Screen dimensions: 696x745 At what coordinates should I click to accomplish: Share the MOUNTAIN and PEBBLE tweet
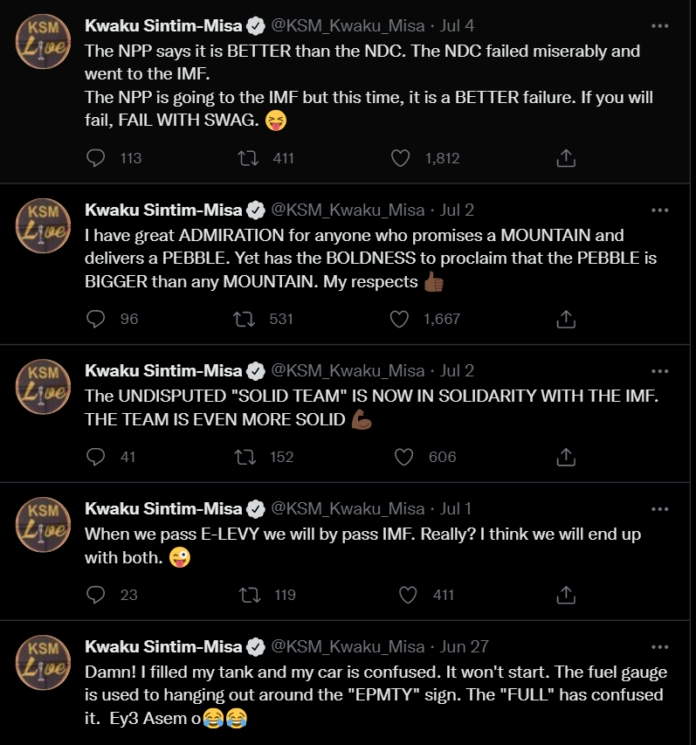point(565,319)
